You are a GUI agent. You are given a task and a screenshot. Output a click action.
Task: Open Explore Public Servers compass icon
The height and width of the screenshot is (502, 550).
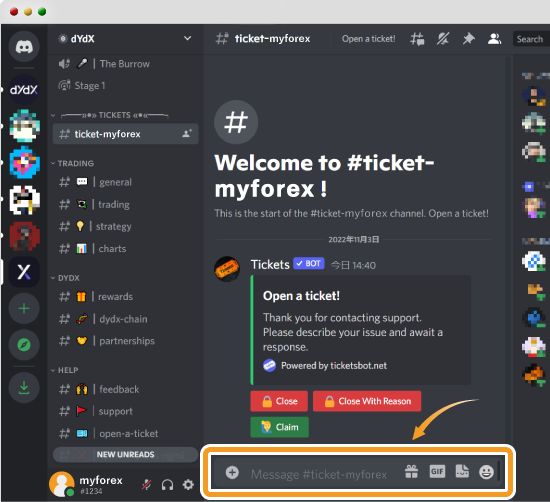pyautogui.click(x=24, y=345)
